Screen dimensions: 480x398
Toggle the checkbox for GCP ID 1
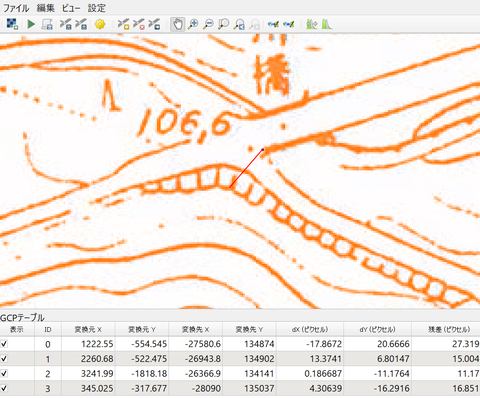coord(4,359)
